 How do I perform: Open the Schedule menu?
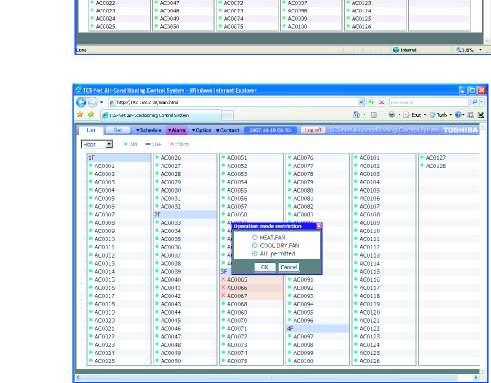coord(149,130)
